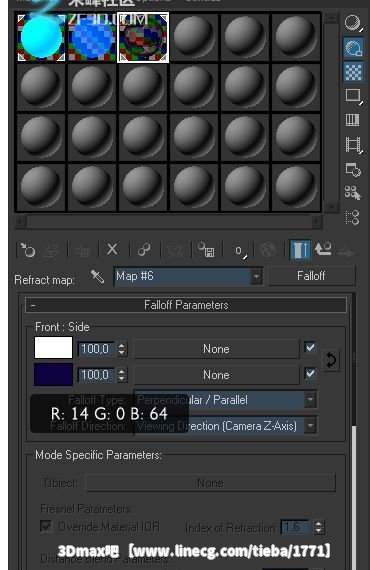Adjust the Side 100.0 spinner arrows
Screen dimensions: 370x570
coord(122,375)
